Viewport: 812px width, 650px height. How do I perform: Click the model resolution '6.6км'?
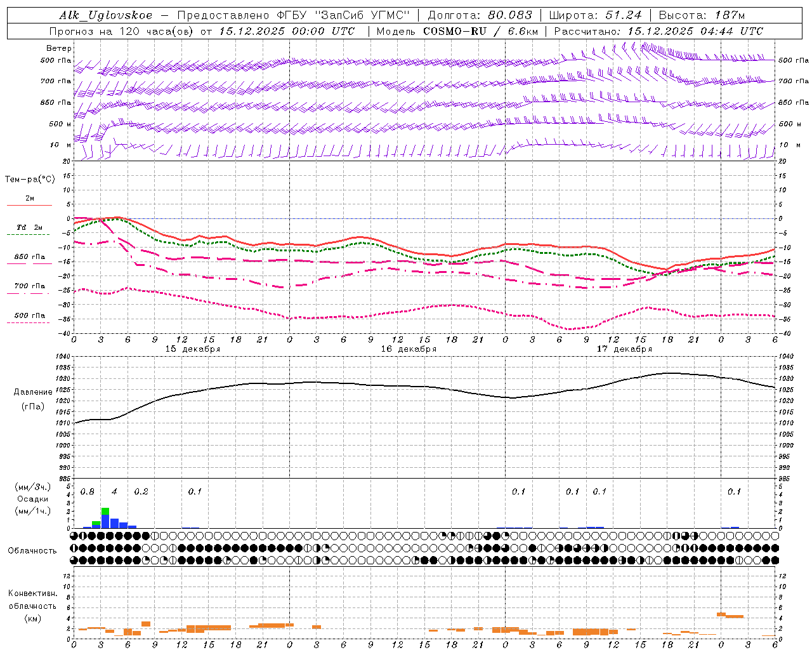(x=522, y=31)
